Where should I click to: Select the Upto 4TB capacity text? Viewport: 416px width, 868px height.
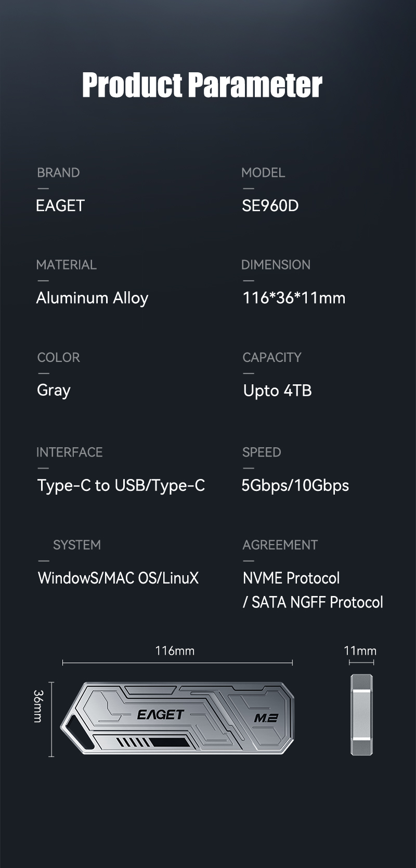tap(277, 391)
